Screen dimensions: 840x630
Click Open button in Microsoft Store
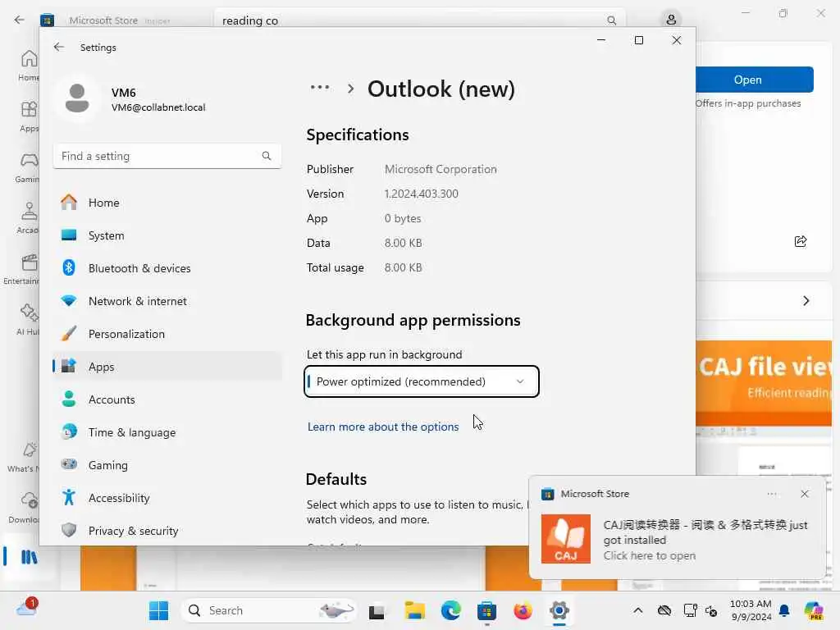coord(755,80)
